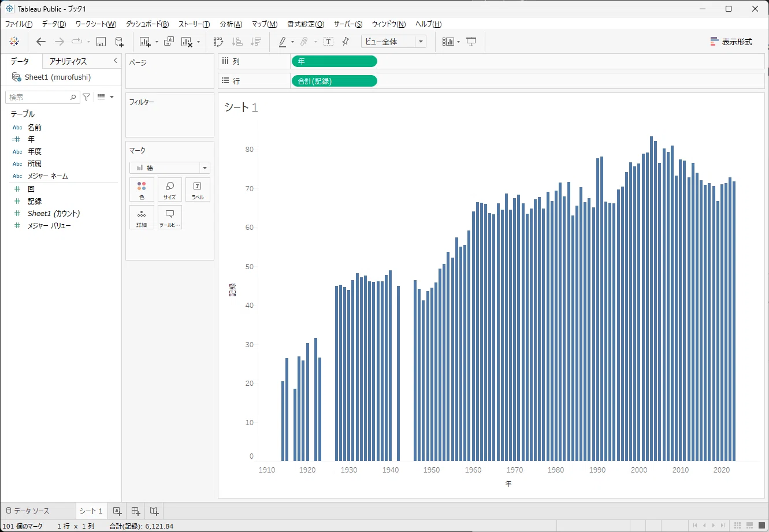The height and width of the screenshot is (532, 769).
Task: Open the ラベル (Label) mark card
Action: [198, 189]
